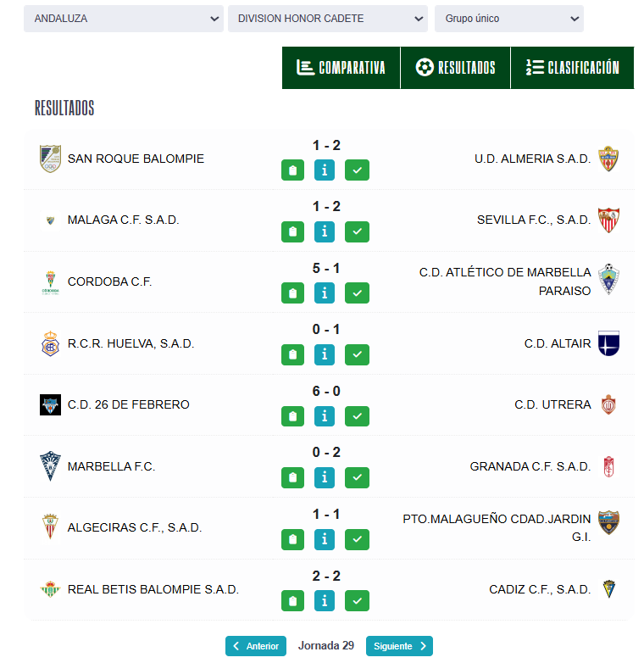Click green checkmark icon for Cordoba match
The width and height of the screenshot is (644, 663).
pos(358,293)
